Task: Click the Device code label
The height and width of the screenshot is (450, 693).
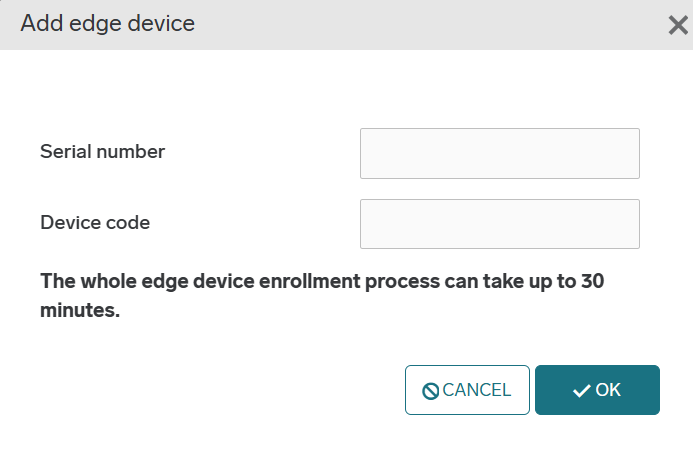Action: click(95, 223)
